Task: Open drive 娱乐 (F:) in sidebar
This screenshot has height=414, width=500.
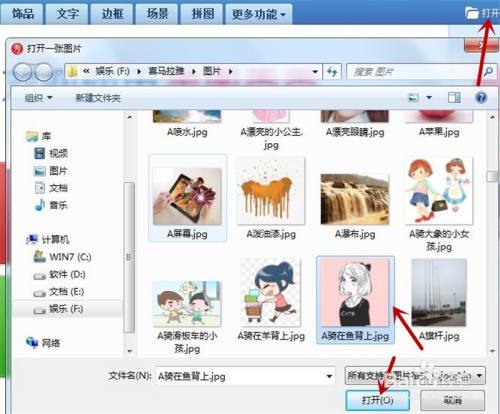Action: [59, 309]
